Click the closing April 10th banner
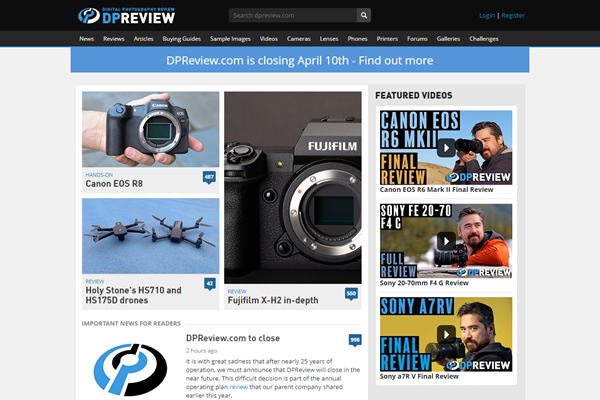 point(300,60)
